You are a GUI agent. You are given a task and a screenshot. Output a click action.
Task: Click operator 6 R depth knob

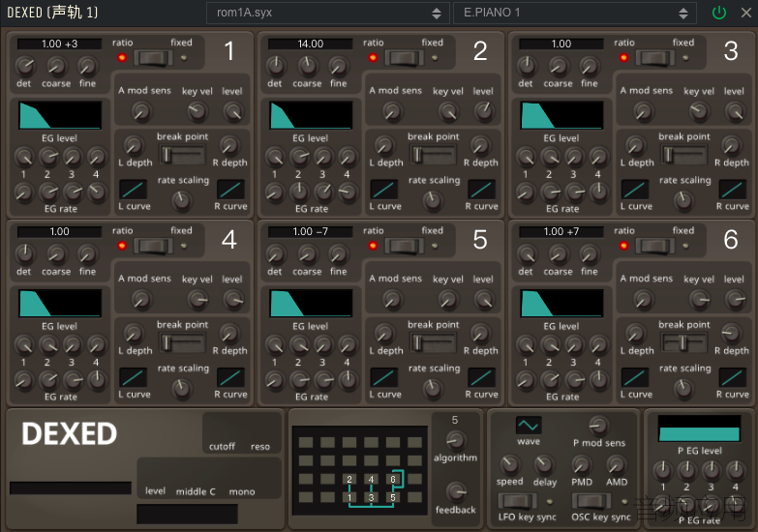tap(731, 333)
